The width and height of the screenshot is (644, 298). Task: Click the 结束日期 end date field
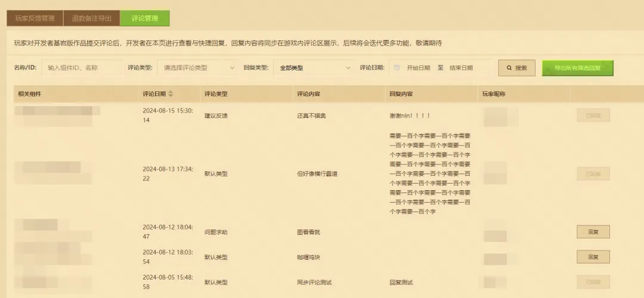(461, 68)
